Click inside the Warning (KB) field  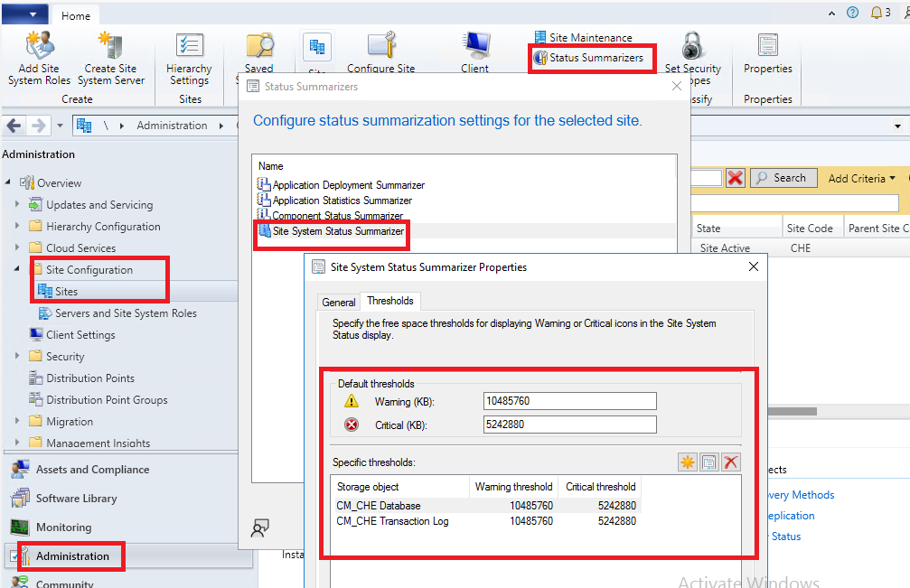pyautogui.click(x=569, y=401)
